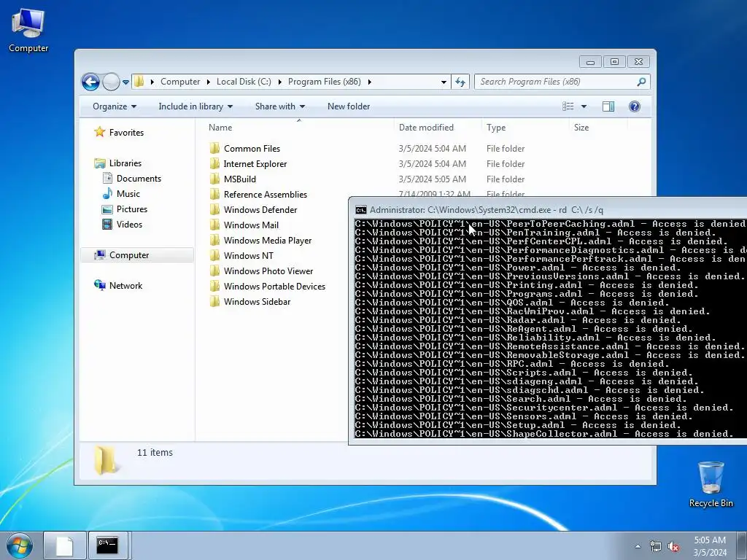The height and width of the screenshot is (560, 747).
Task: Select Computer in the address breadcrumb
Action: (180, 82)
